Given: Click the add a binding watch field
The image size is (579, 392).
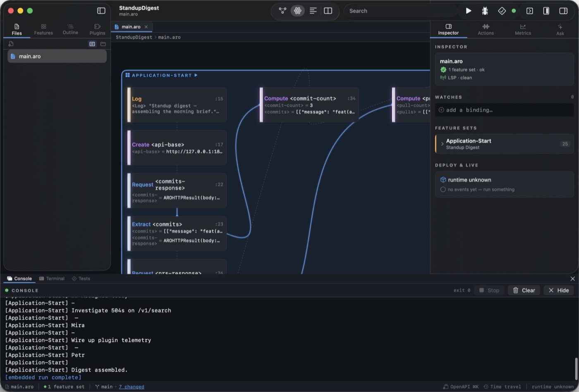Looking at the screenshot, I should point(504,110).
